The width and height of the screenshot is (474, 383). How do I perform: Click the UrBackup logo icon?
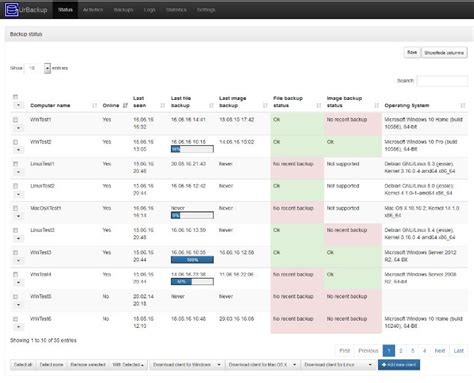[x=11, y=9]
